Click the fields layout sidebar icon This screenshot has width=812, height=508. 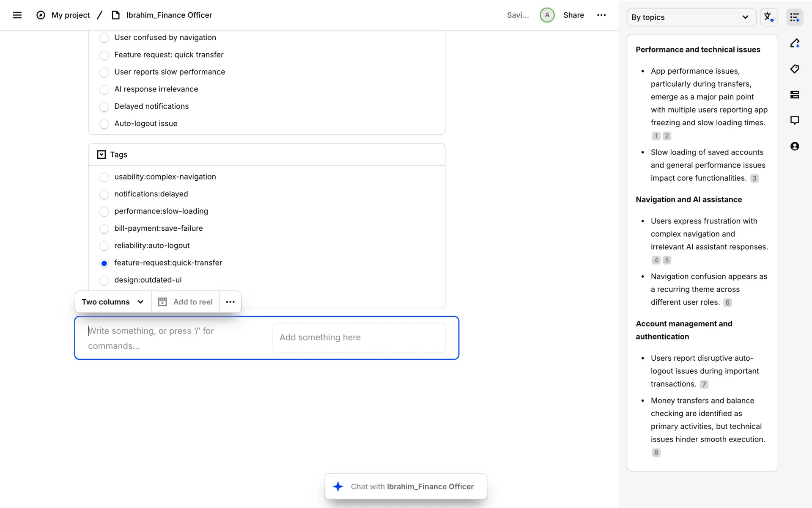795,95
